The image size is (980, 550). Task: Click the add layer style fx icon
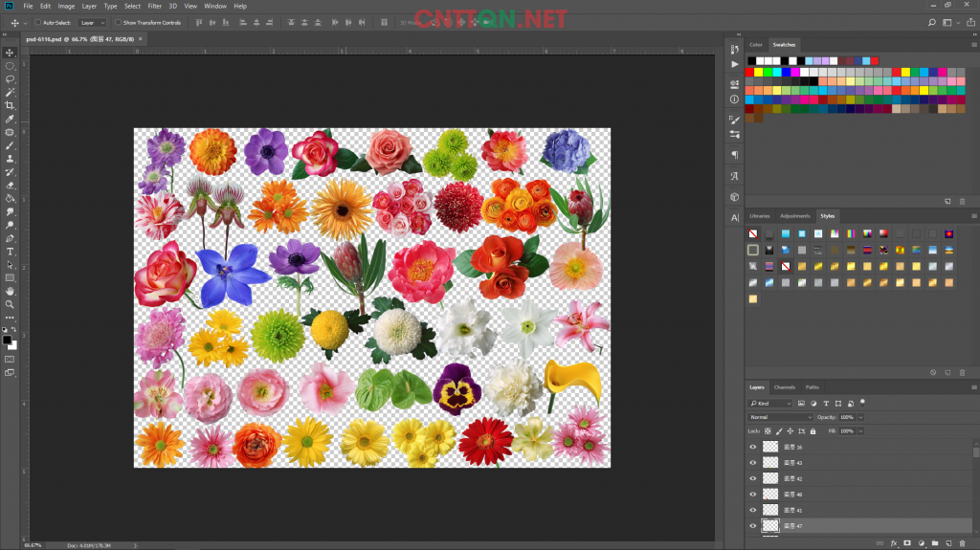click(x=894, y=543)
